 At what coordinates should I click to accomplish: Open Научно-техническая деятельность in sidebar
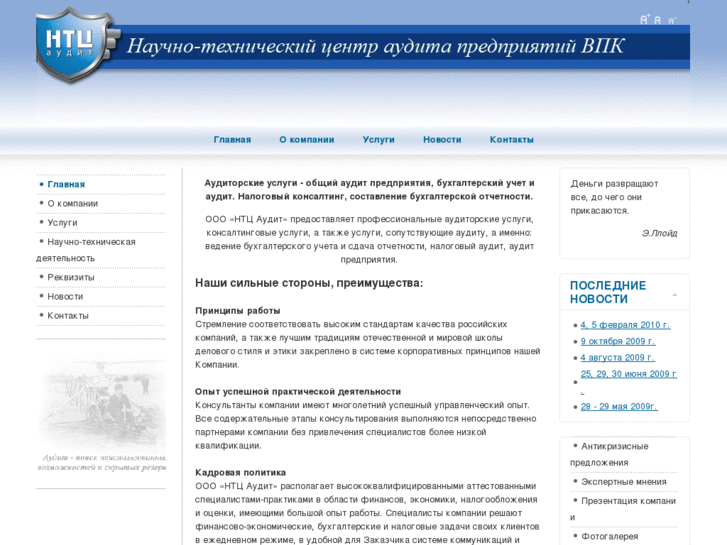click(x=86, y=250)
